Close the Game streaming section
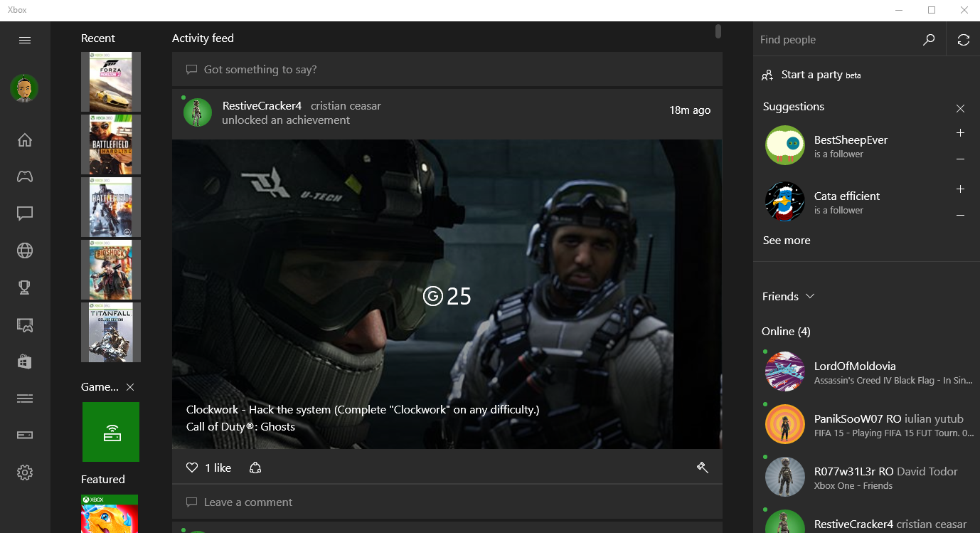 coord(130,387)
